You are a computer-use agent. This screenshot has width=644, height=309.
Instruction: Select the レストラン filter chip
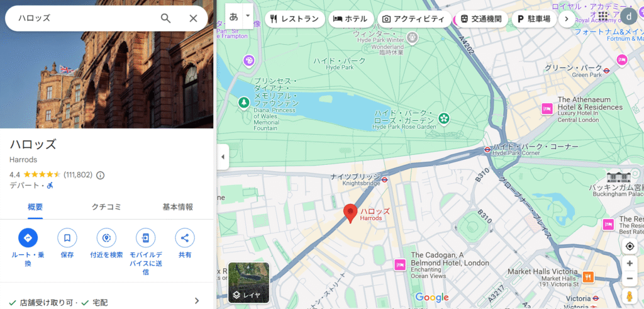[295, 19]
